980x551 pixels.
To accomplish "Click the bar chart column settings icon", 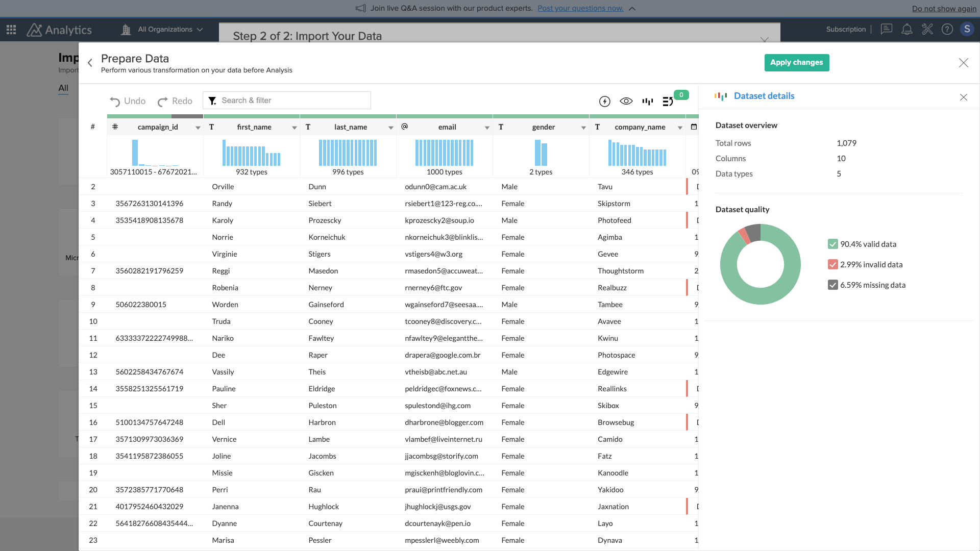I will 648,101.
